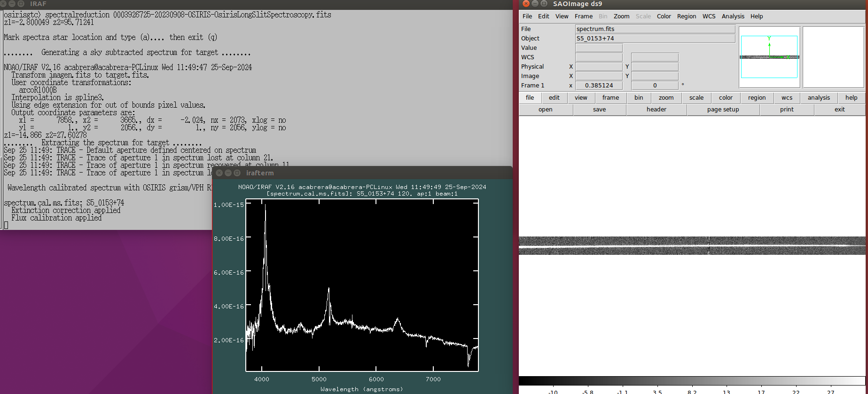This screenshot has height=394, width=868.
Task: Open the File menu in ds9
Action: [527, 16]
